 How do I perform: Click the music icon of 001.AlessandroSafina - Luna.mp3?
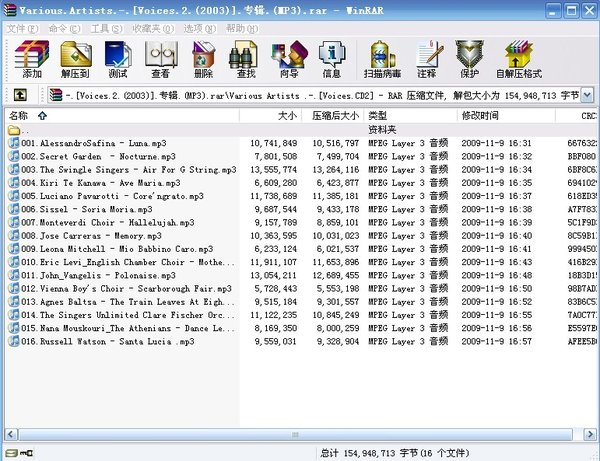point(14,143)
